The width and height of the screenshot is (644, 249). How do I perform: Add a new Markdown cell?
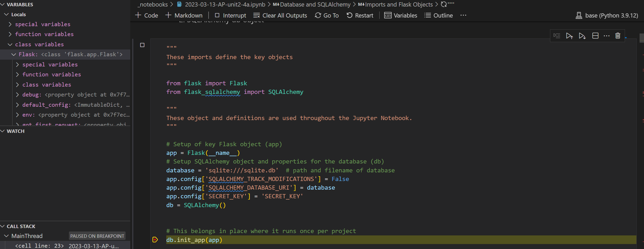(184, 15)
